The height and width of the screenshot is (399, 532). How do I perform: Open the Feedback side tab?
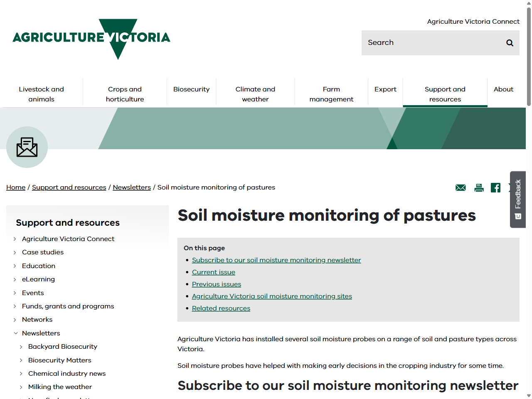(518, 199)
